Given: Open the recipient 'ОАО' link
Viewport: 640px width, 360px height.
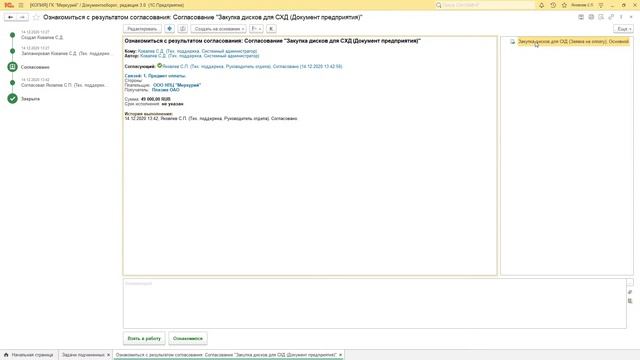Looking at the screenshot, I should click(165, 90).
